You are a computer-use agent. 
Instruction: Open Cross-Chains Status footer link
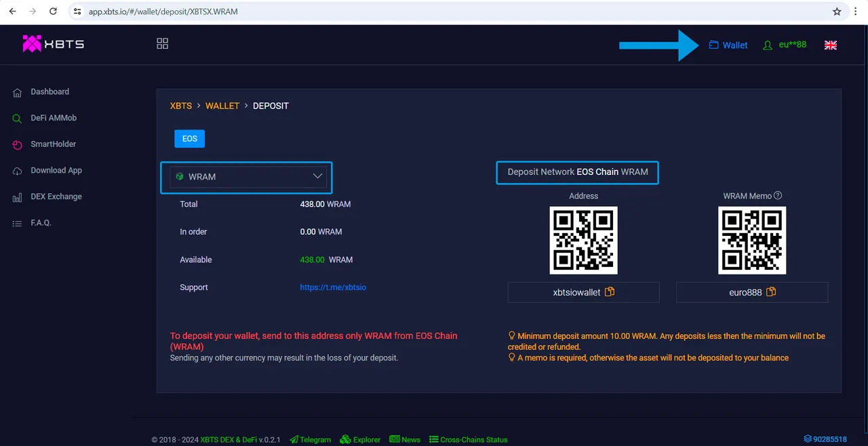click(469, 439)
